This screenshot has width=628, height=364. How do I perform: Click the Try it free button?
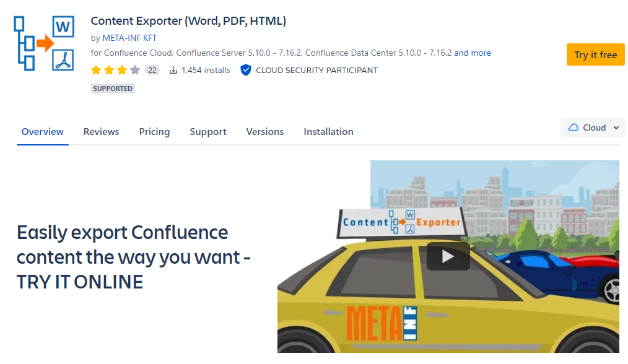coord(596,54)
